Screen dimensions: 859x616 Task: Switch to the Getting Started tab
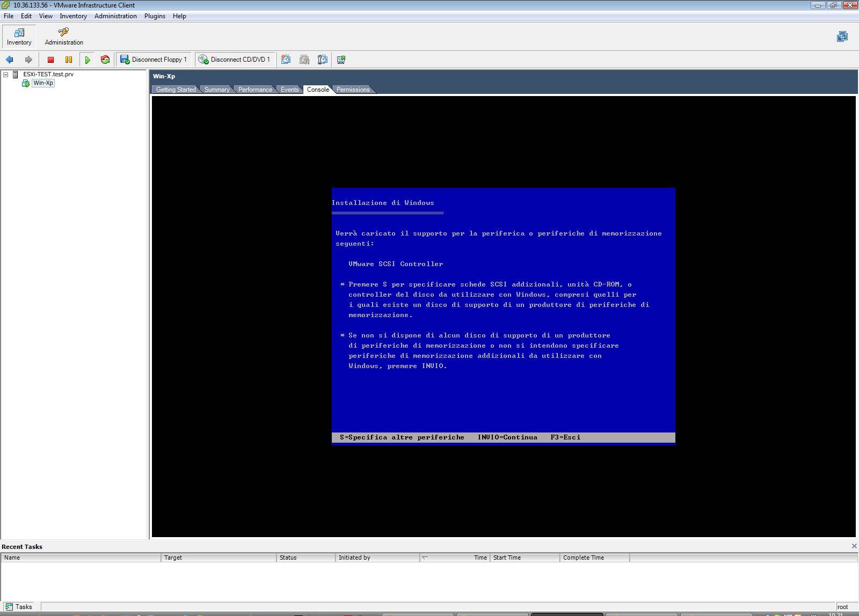pyautogui.click(x=176, y=90)
